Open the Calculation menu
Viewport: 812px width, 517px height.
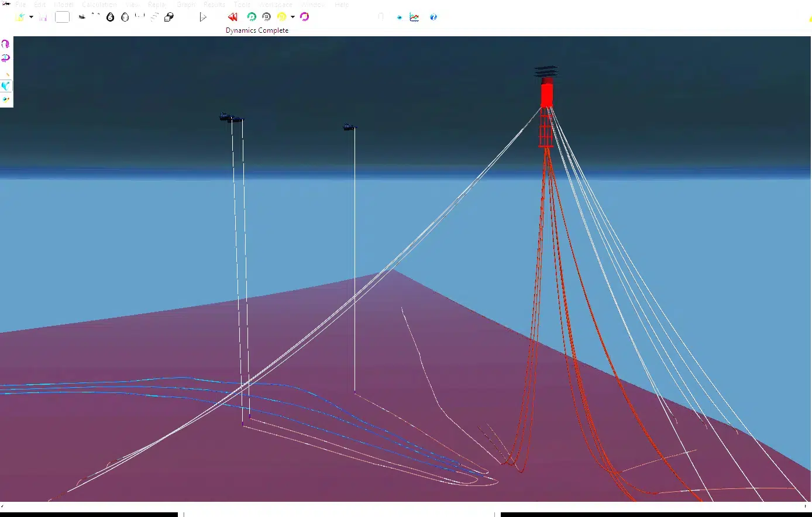tap(99, 5)
